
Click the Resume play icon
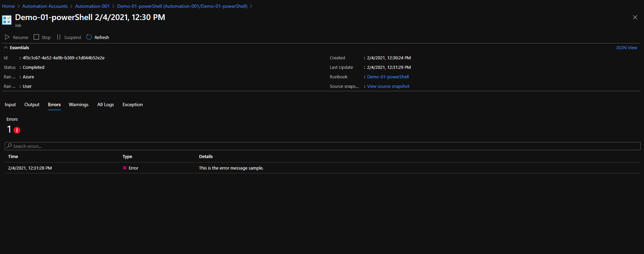click(x=7, y=37)
